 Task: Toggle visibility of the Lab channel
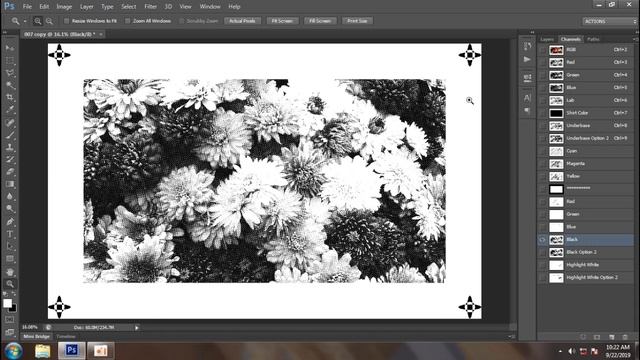tap(542, 100)
